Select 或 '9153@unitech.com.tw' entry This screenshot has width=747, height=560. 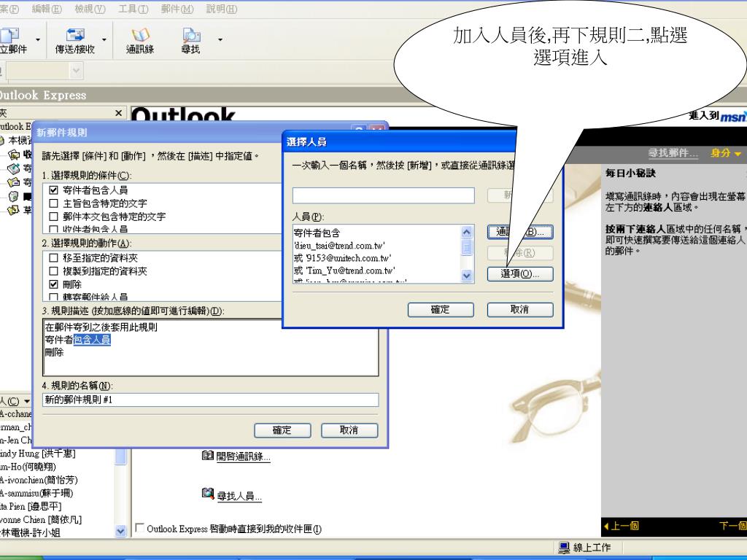point(343,258)
